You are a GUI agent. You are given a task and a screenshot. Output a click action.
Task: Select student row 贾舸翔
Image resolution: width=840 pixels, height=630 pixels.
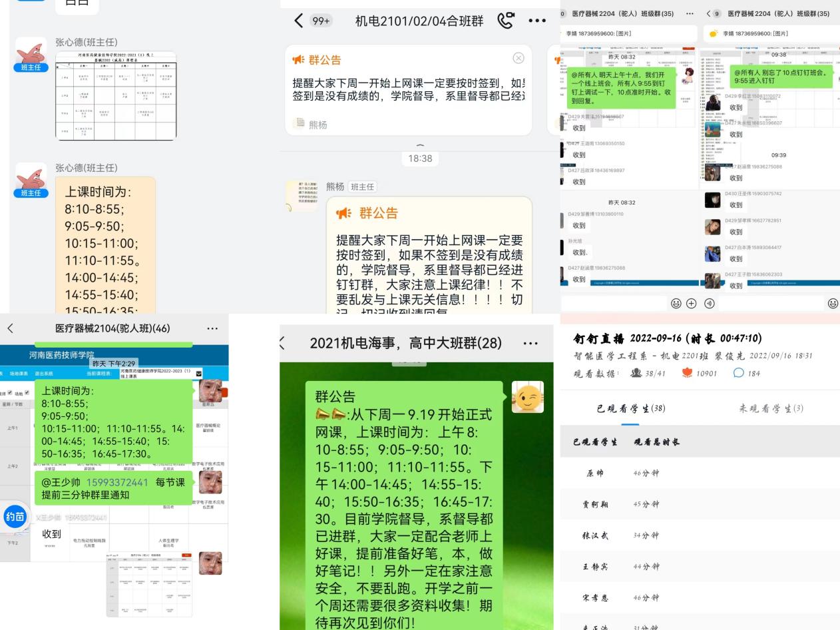coord(700,504)
